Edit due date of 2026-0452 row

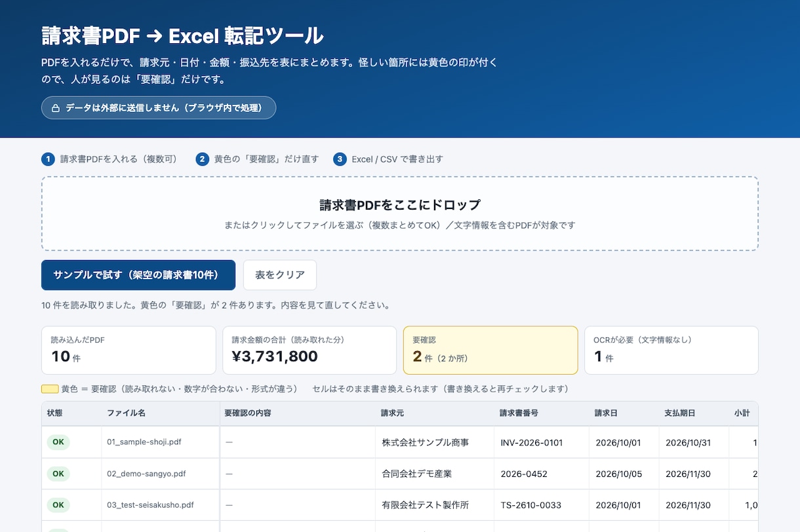pyautogui.click(x=694, y=474)
